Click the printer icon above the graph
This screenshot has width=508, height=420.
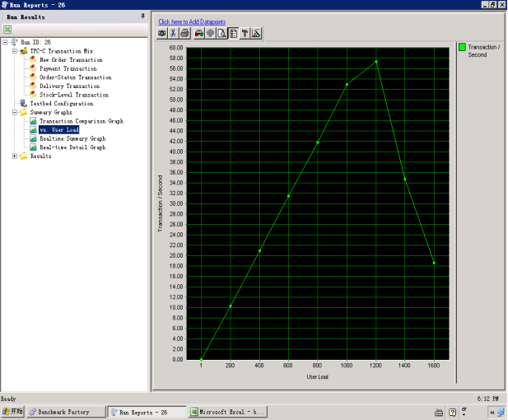[x=184, y=33]
